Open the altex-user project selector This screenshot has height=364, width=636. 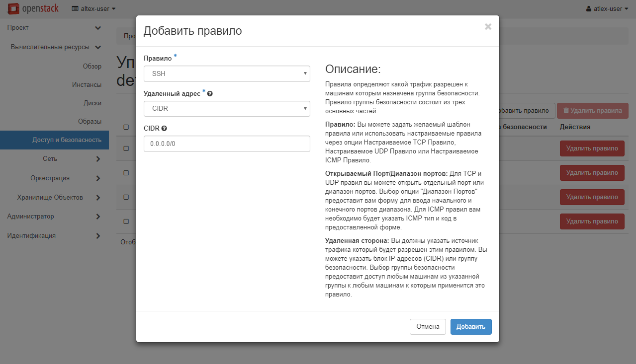93,8
